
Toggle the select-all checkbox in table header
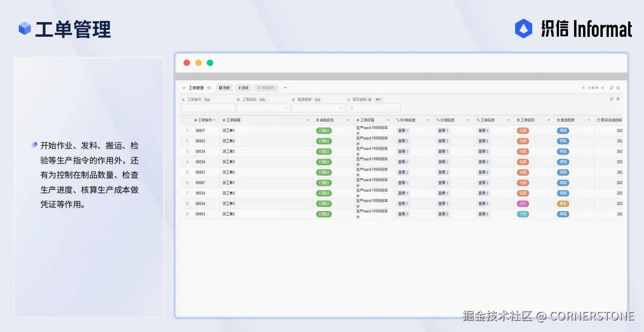[188, 120]
